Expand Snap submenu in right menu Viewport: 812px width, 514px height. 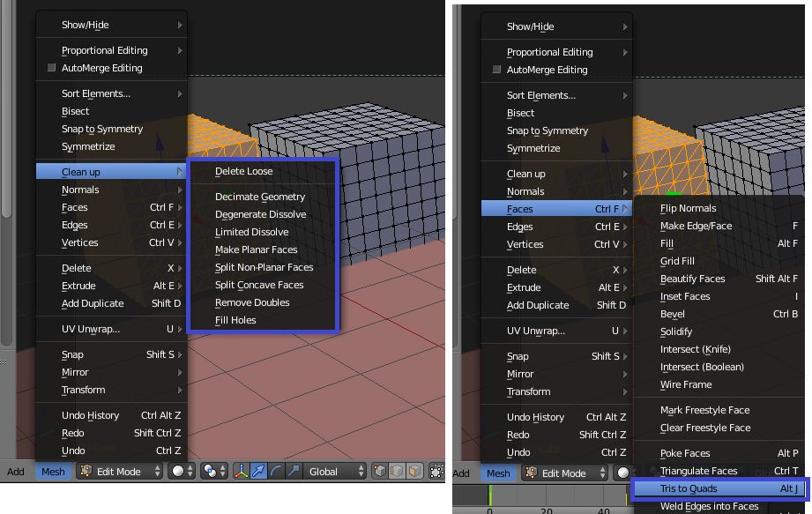[556, 356]
